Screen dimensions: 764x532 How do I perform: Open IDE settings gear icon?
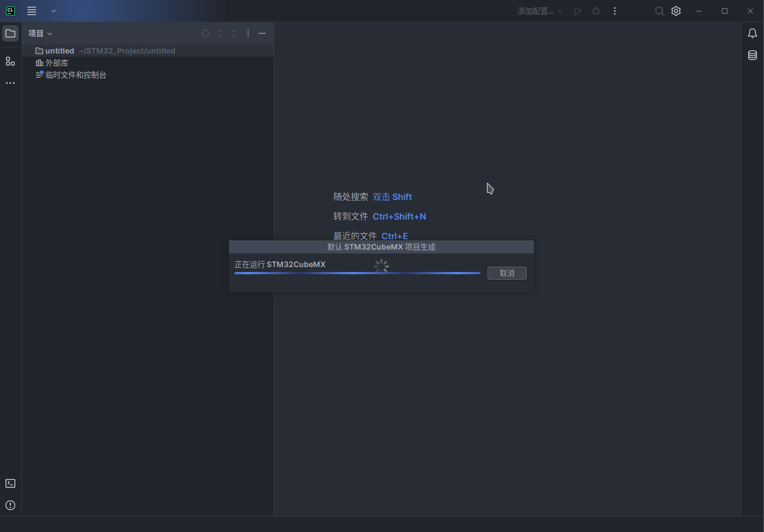tap(676, 11)
